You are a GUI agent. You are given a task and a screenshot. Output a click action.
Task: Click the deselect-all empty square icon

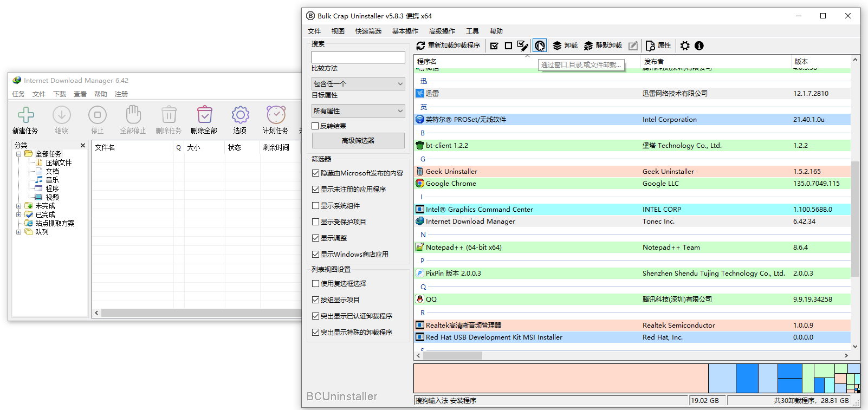(508, 45)
